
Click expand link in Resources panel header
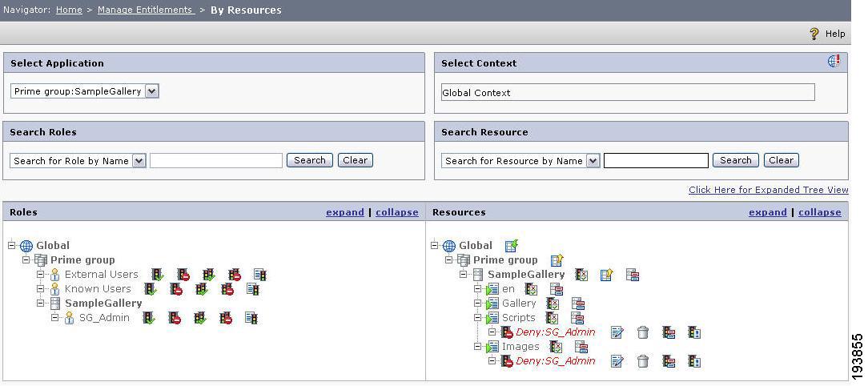768,212
